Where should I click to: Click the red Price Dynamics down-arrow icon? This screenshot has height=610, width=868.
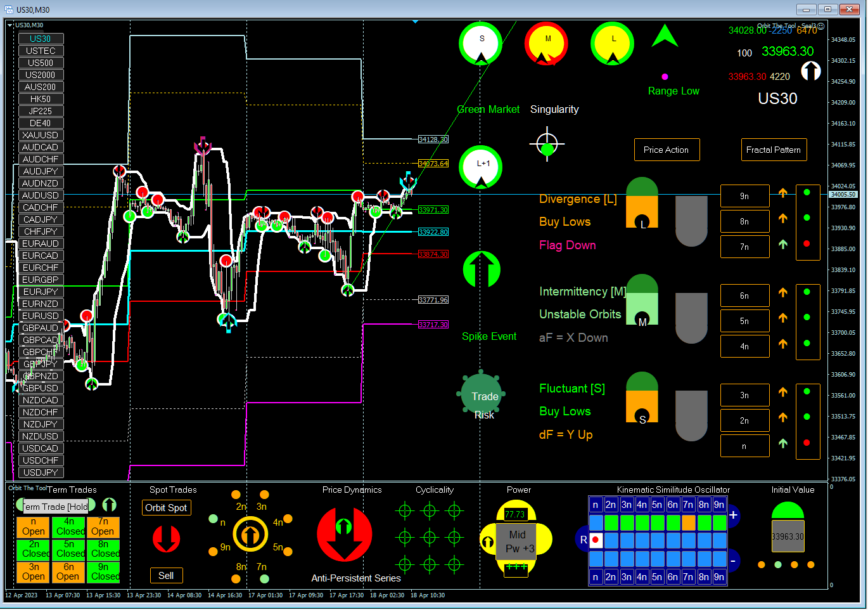tap(344, 534)
